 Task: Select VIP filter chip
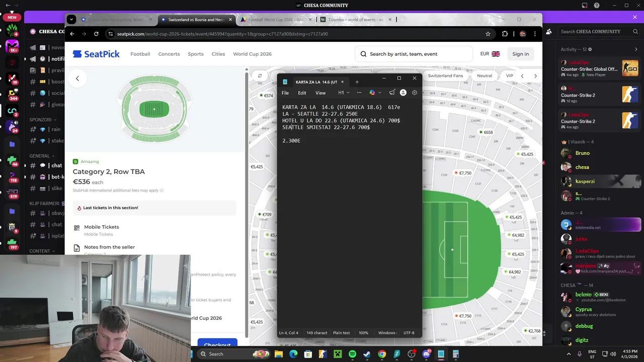(509, 76)
